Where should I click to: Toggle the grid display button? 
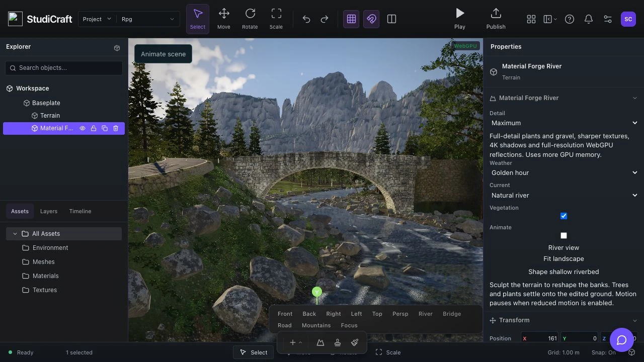(x=351, y=19)
